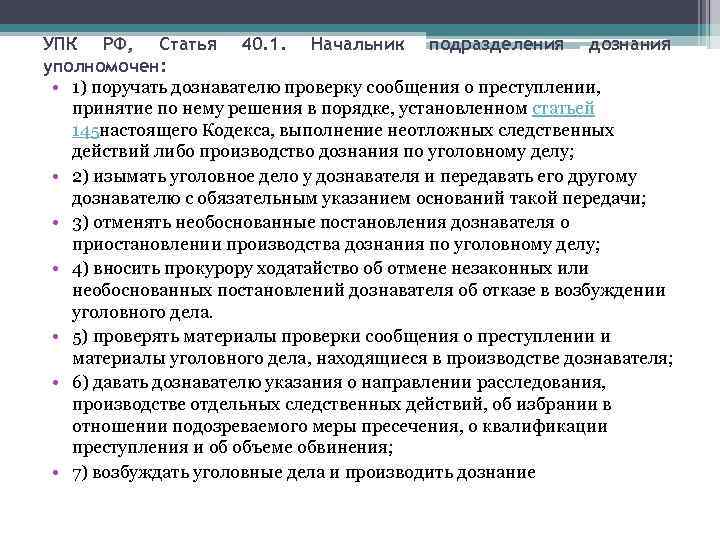The width and height of the screenshot is (720, 540).
Task: Click the line starting "отношении подозреваемого меры пресечения"
Action: pos(340,427)
